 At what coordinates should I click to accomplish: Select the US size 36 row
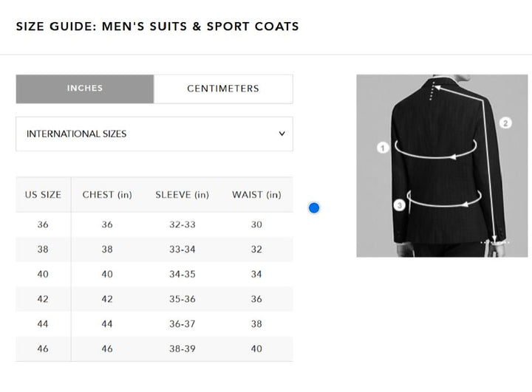(x=43, y=224)
